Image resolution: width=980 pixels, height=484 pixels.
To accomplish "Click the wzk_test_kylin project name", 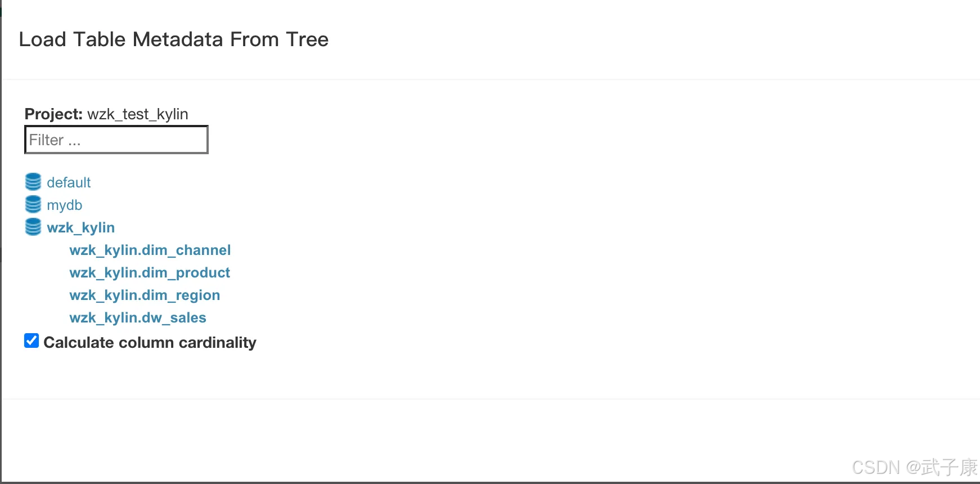I will (x=138, y=114).
